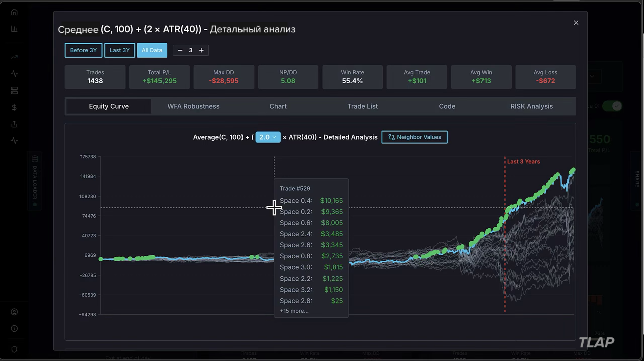Click the upload/export sidebar icon
Image resolution: width=644 pixels, height=361 pixels.
coord(14,124)
